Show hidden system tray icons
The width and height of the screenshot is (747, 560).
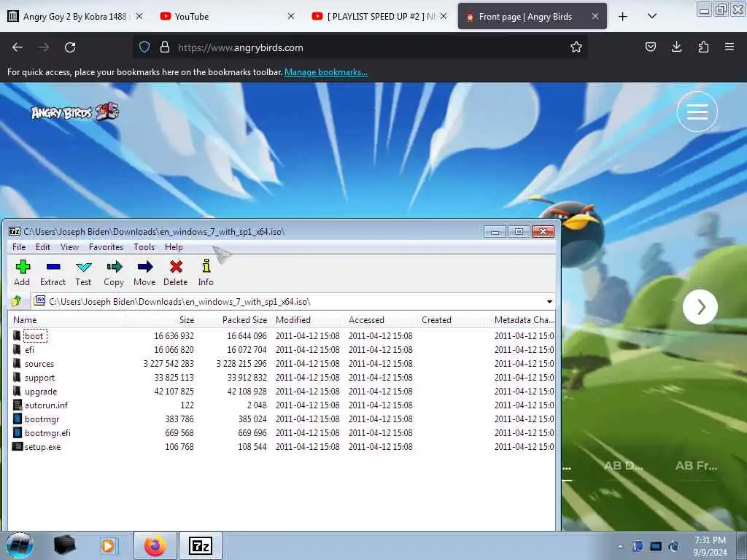[x=620, y=547]
